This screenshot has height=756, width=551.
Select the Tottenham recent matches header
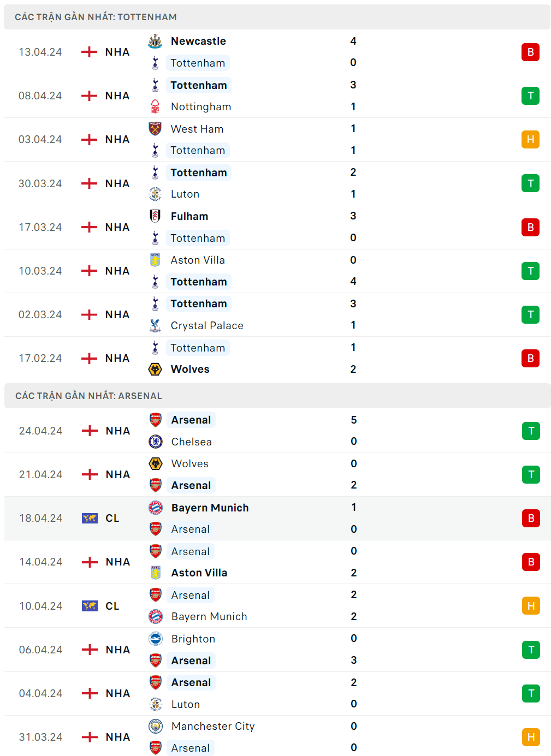tap(96, 17)
